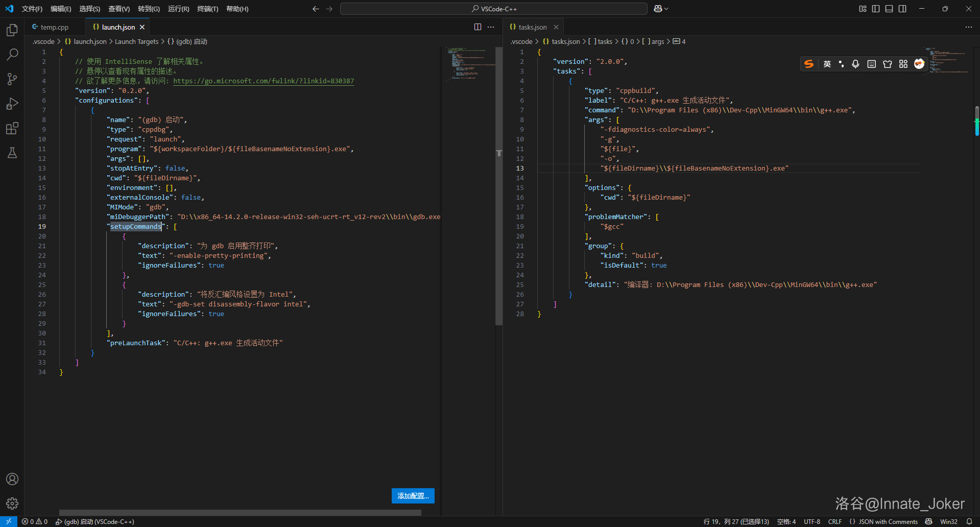Click the 添加配置... button
980x527 pixels.
coord(413,496)
